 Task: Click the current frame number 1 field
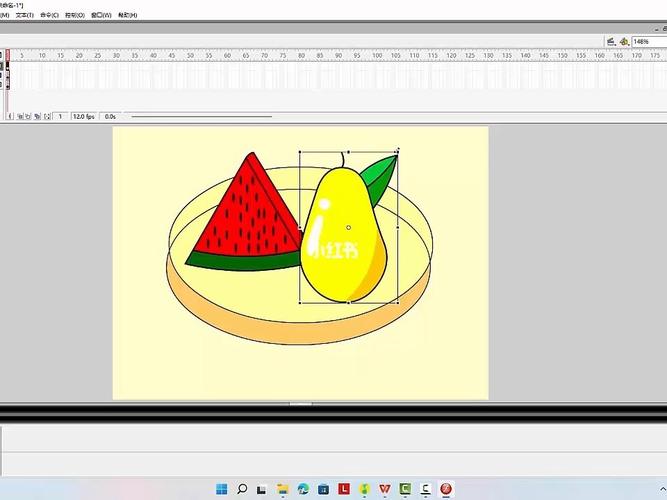60,116
